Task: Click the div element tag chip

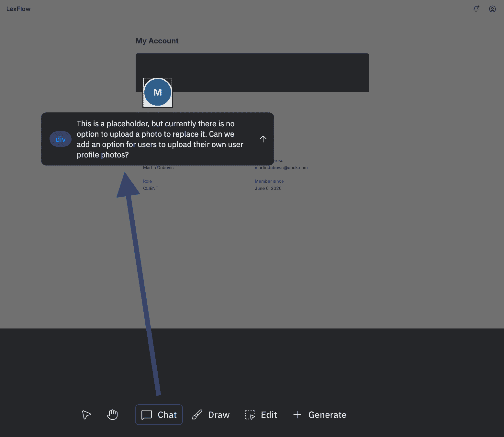Action: 61,139
